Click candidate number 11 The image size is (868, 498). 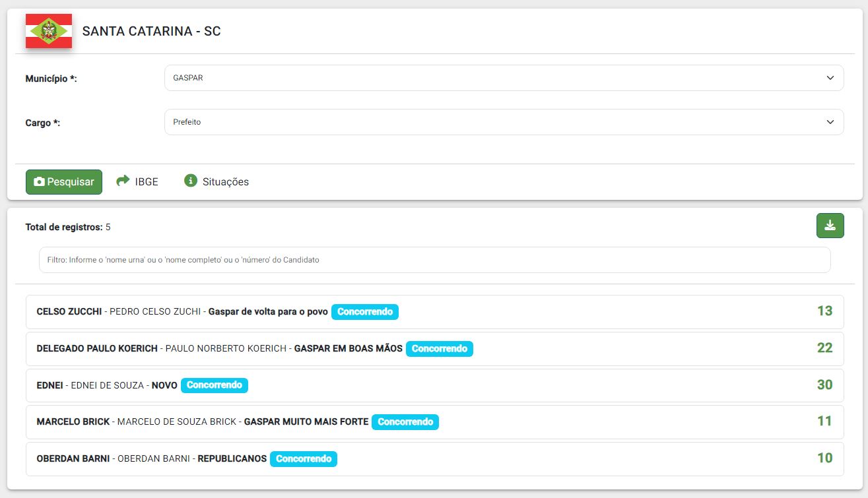click(824, 421)
